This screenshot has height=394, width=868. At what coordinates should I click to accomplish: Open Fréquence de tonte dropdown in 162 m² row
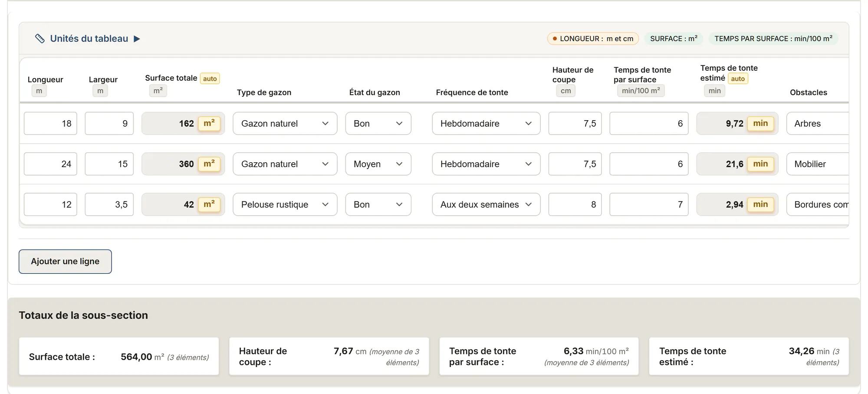point(486,124)
